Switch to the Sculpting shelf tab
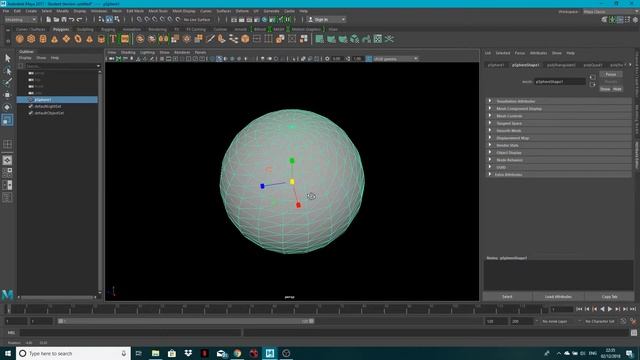Image resolution: width=640 pixels, height=360 pixels. click(85, 29)
